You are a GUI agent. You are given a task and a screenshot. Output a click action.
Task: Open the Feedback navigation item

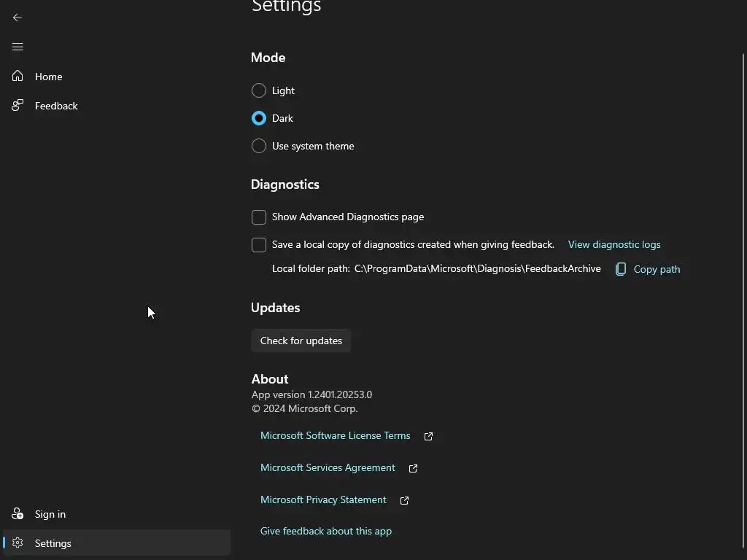click(x=56, y=106)
